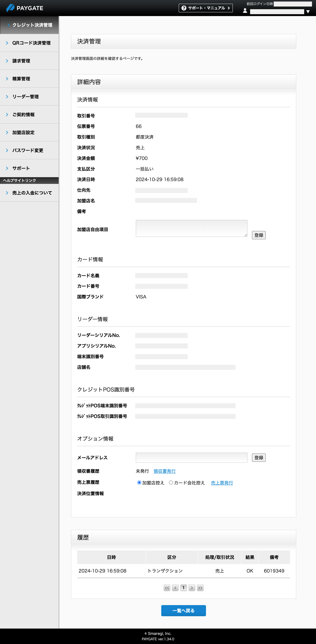The image size is (316, 644).
Task: Open QRコード決済管理 in the sidebar
Action: [x=29, y=43]
